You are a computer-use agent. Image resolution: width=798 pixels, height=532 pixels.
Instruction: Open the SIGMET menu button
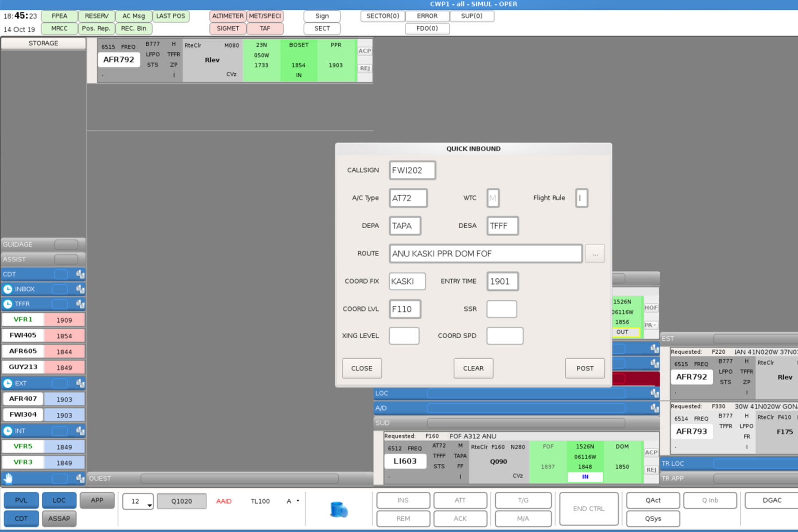pyautogui.click(x=228, y=28)
